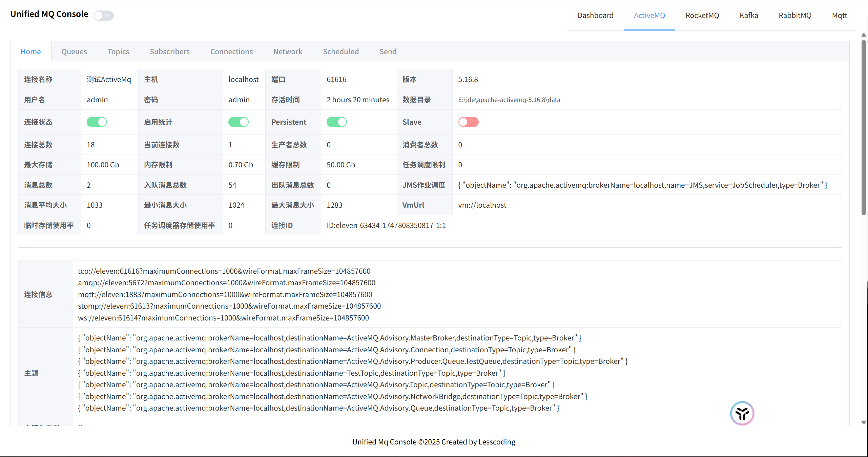868x457 pixels.
Task: Toggle the 连接状态 connection status switch
Action: (x=97, y=122)
